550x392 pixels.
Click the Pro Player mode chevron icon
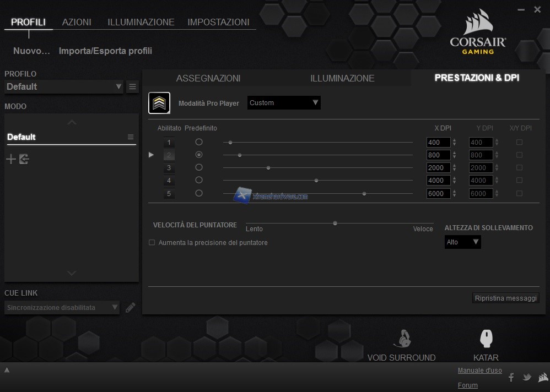[159, 102]
